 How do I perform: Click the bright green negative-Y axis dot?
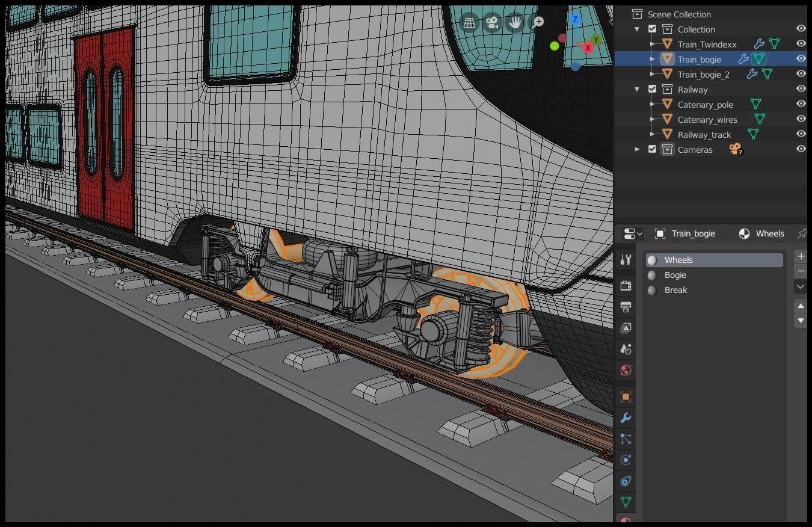coord(555,46)
